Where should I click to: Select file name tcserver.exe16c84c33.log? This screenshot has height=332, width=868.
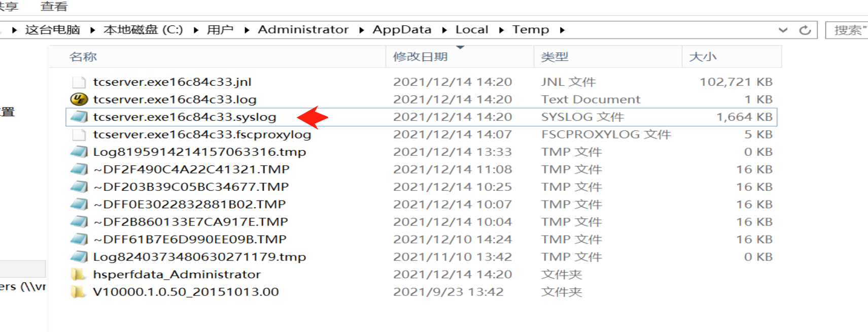[x=175, y=99]
